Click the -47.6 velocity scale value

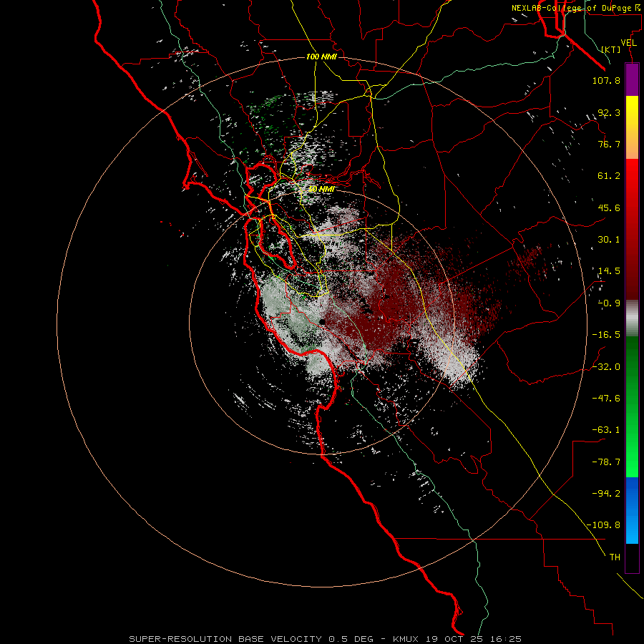pyautogui.click(x=606, y=399)
